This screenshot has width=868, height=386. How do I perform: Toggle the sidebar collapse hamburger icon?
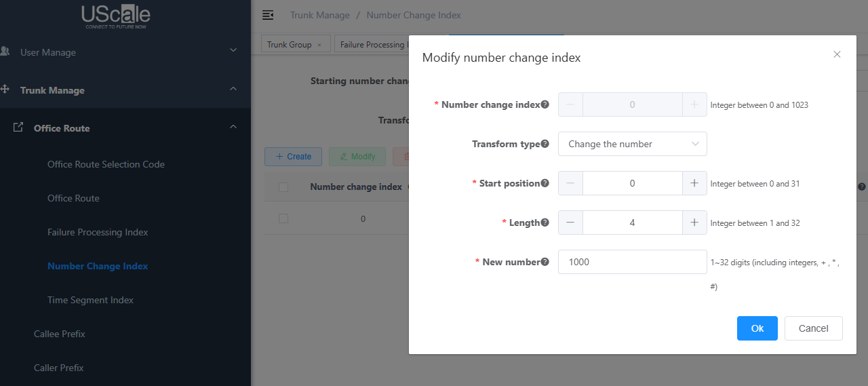pyautogui.click(x=268, y=15)
